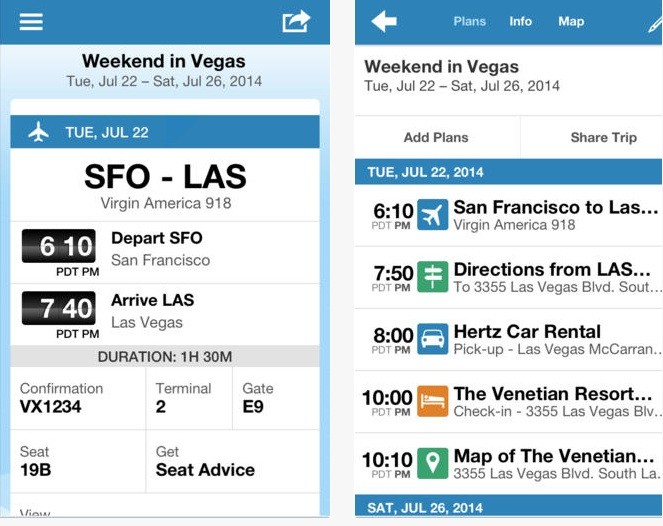The height and width of the screenshot is (526, 663).
Task: Switch to the Plans tab
Action: [x=470, y=21]
